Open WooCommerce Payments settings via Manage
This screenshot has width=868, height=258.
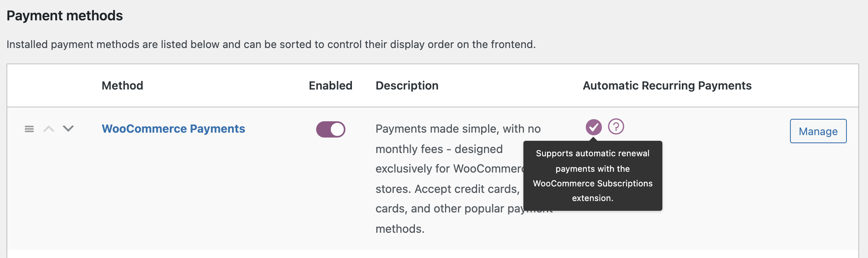tap(818, 131)
